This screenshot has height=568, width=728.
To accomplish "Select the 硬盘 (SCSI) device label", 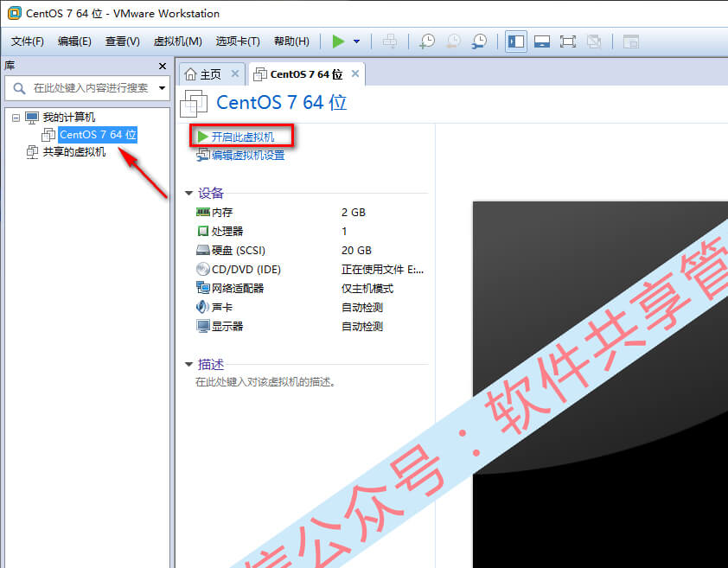I will click(x=239, y=251).
